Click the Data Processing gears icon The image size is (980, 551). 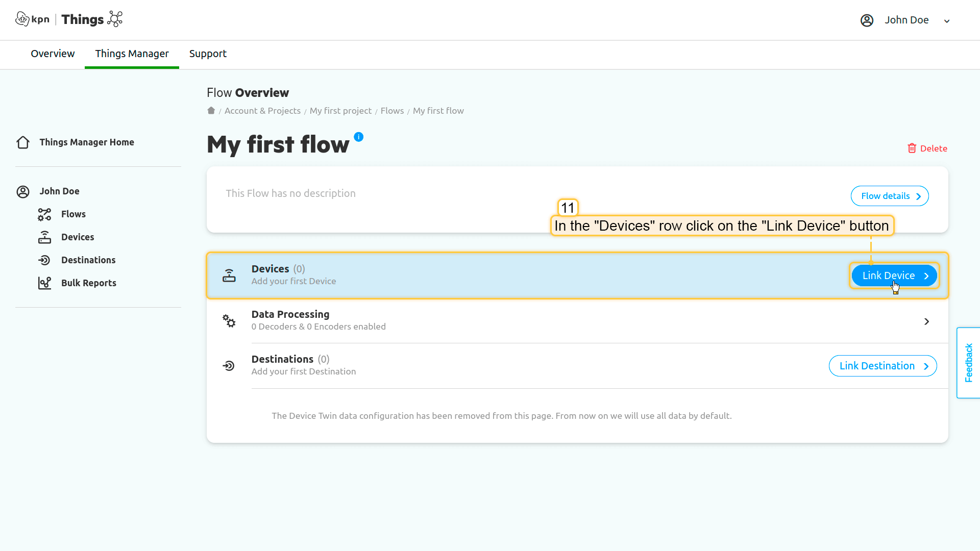(x=229, y=321)
